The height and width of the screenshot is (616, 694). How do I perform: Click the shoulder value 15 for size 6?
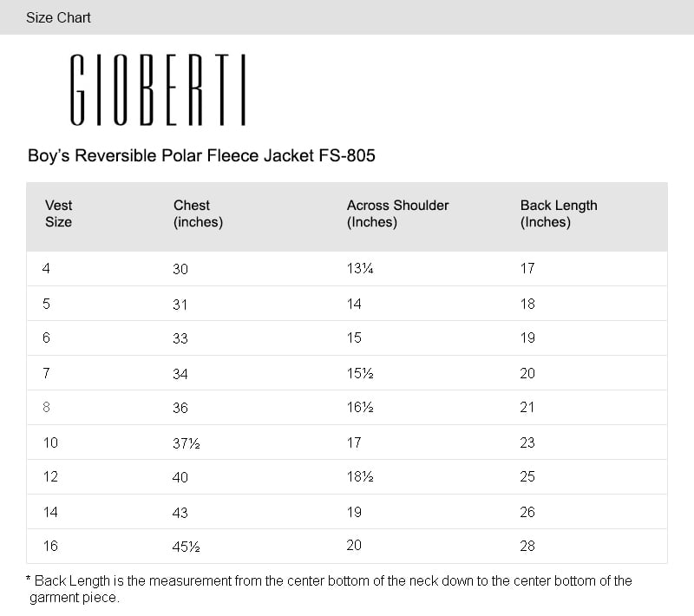[354, 337]
